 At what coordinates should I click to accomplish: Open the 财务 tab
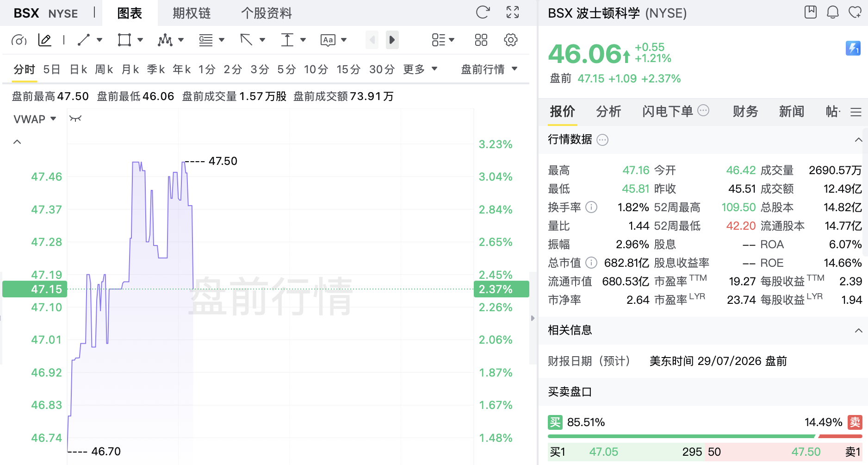pos(745,112)
